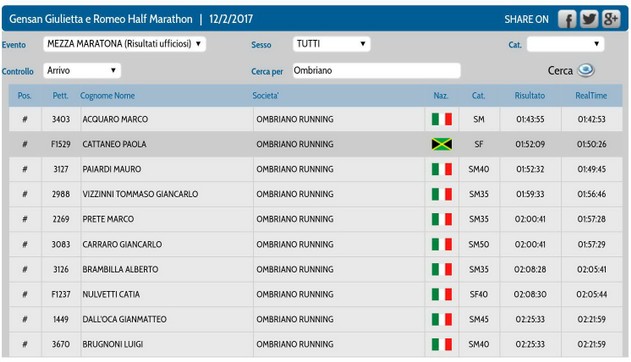Click the Societa' column header
The height and width of the screenshot is (362, 631).
(x=265, y=96)
